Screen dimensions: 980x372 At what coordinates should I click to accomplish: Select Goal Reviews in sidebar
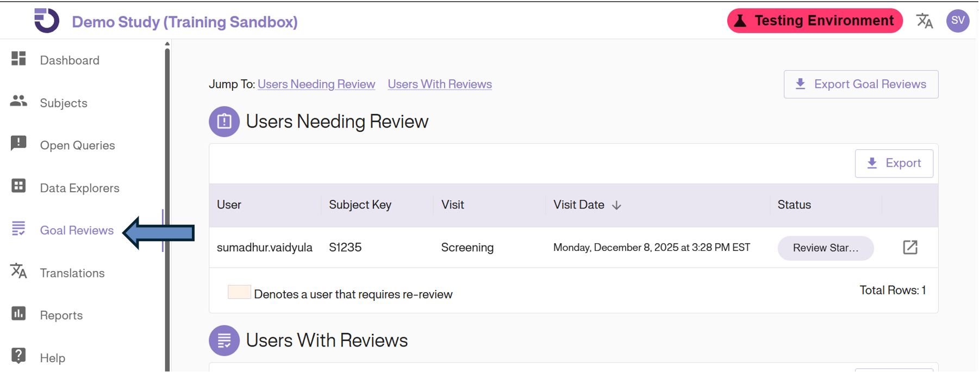pyautogui.click(x=77, y=230)
